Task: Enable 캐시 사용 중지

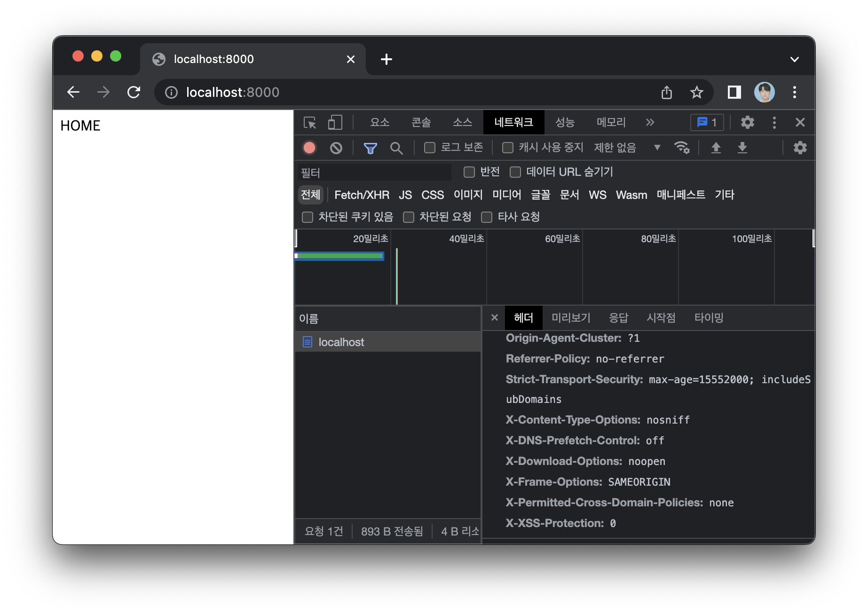Action: click(507, 147)
